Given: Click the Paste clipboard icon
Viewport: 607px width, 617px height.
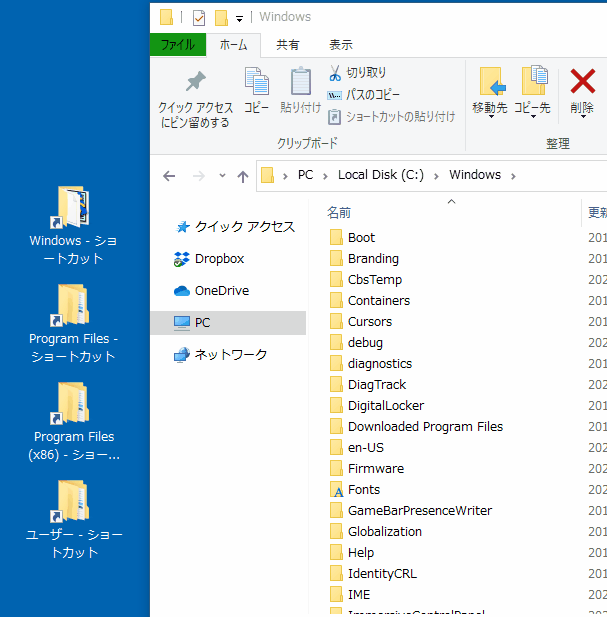Looking at the screenshot, I should tap(301, 83).
